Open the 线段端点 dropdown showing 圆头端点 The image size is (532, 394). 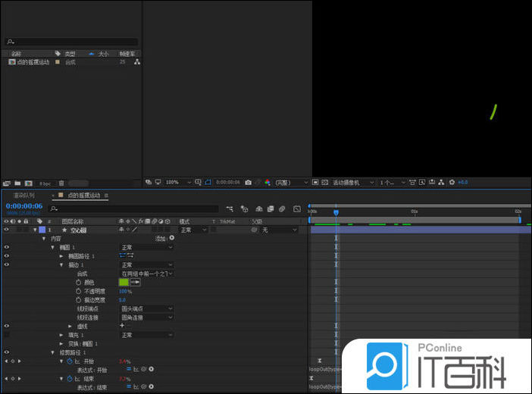(x=146, y=308)
